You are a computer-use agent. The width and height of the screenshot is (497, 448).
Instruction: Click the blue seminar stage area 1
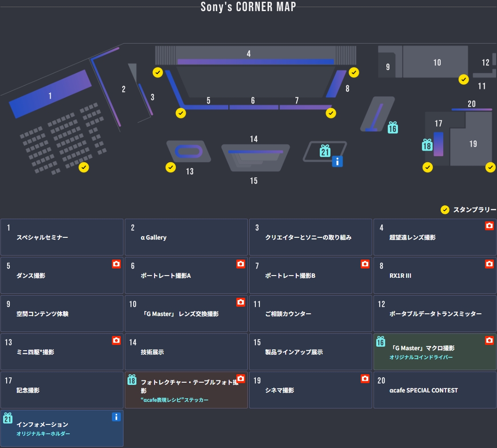(x=50, y=94)
